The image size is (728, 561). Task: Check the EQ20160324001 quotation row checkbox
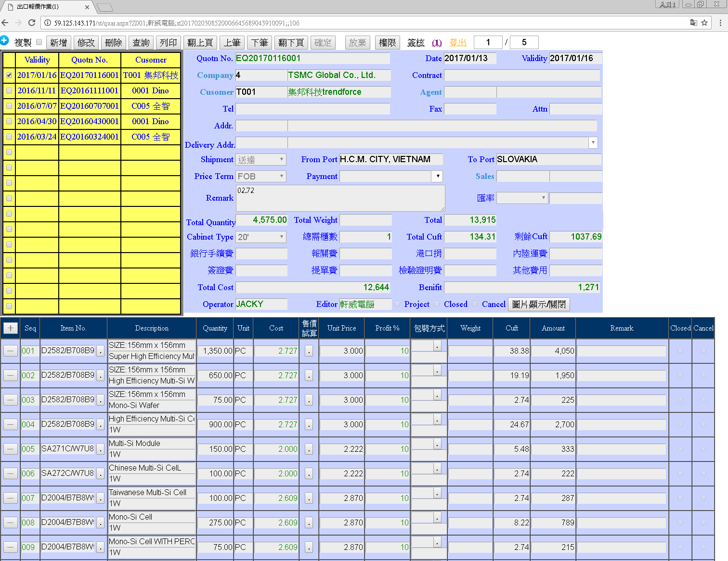[x=9, y=137]
